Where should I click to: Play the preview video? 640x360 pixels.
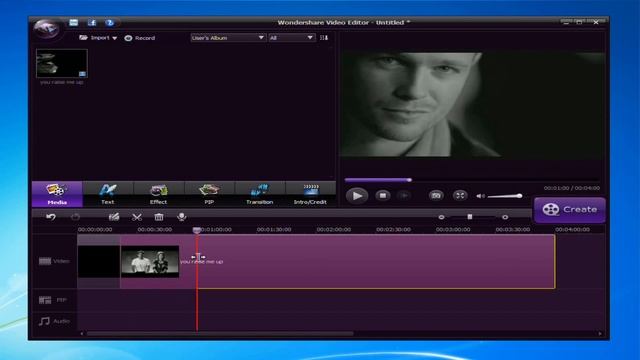(x=357, y=196)
